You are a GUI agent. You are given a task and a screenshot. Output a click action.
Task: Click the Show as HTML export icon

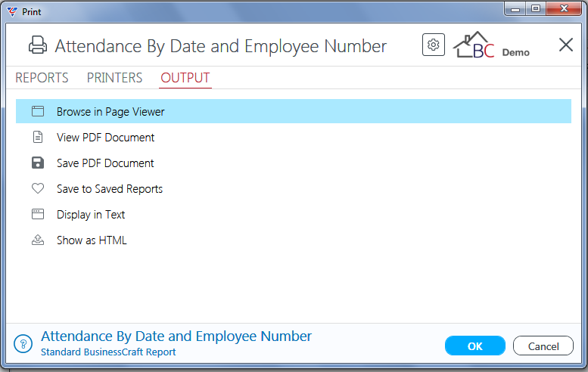tap(38, 240)
